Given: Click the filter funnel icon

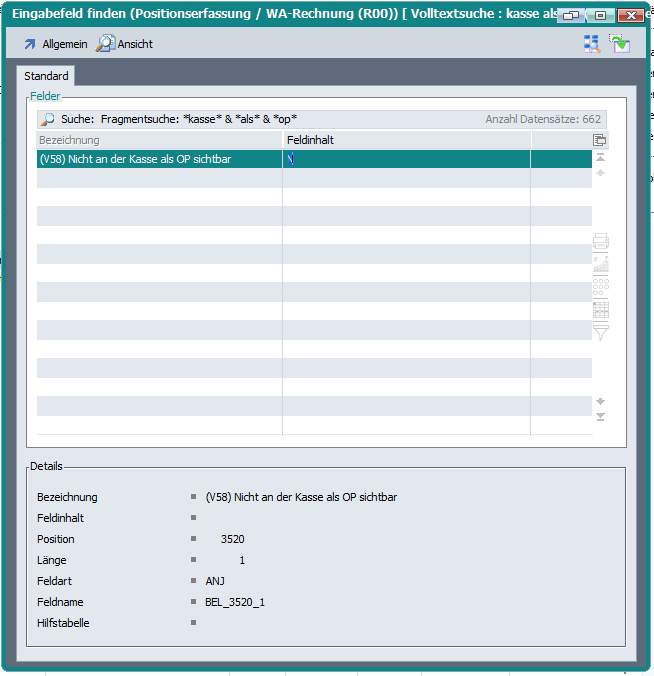Looking at the screenshot, I should (601, 332).
